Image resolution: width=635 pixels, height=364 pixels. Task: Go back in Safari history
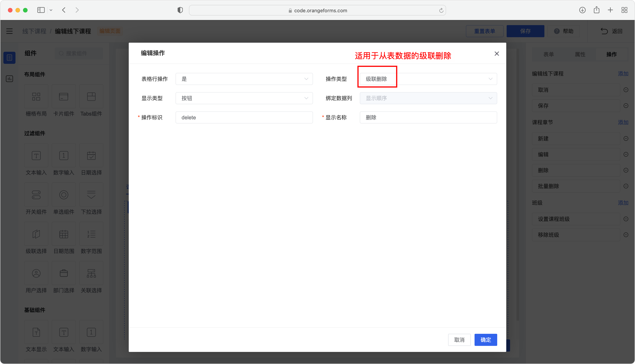(x=64, y=10)
